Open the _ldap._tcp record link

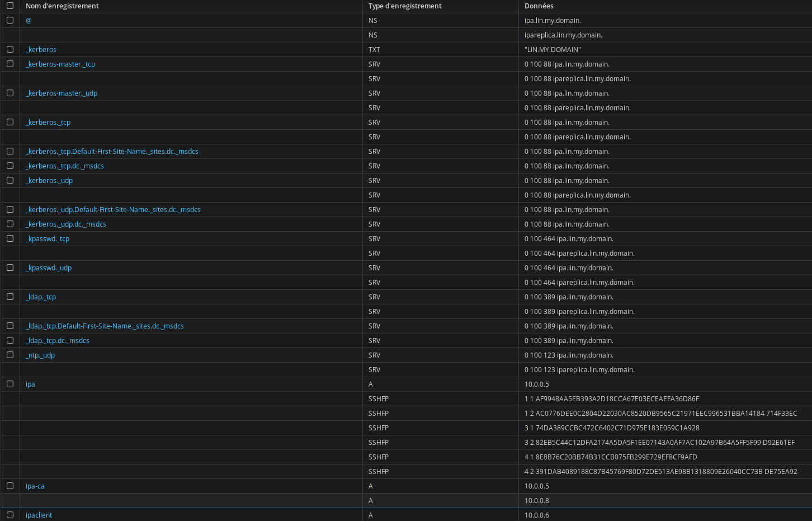click(x=41, y=297)
